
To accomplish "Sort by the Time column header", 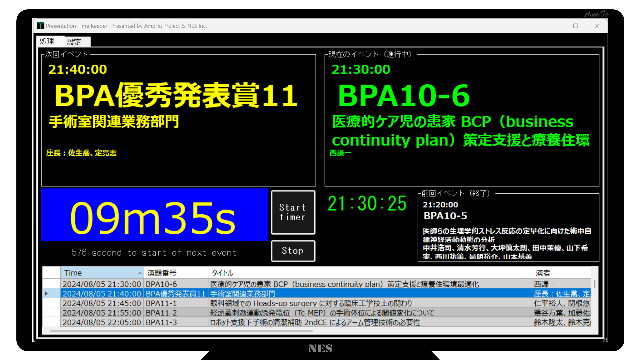I will [102, 273].
